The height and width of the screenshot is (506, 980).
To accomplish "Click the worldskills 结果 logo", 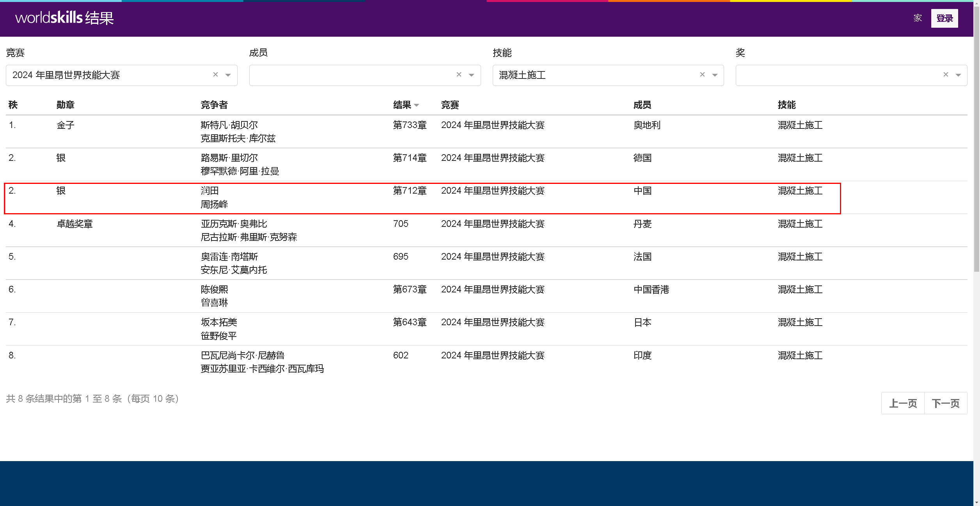I will tap(64, 18).
